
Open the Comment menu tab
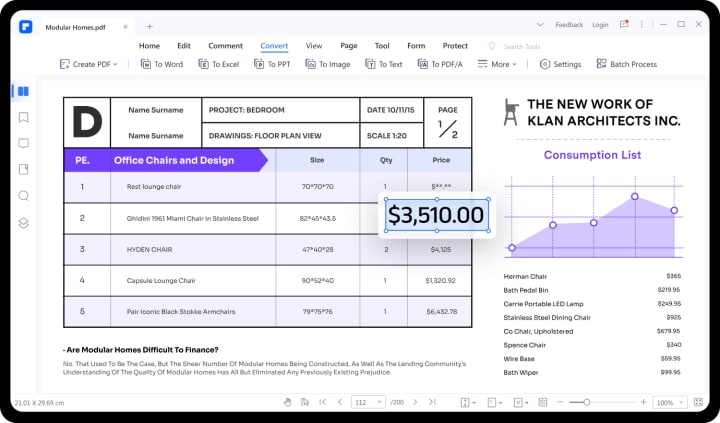[225, 46]
